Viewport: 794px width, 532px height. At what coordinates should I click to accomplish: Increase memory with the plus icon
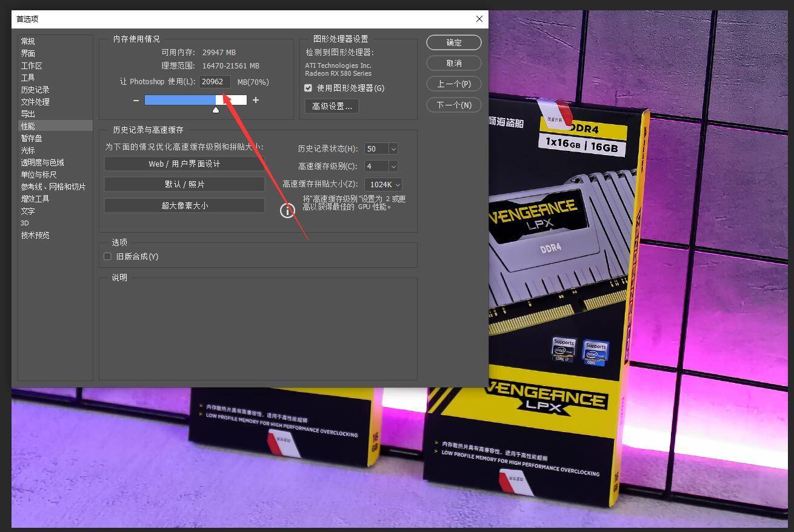(256, 100)
